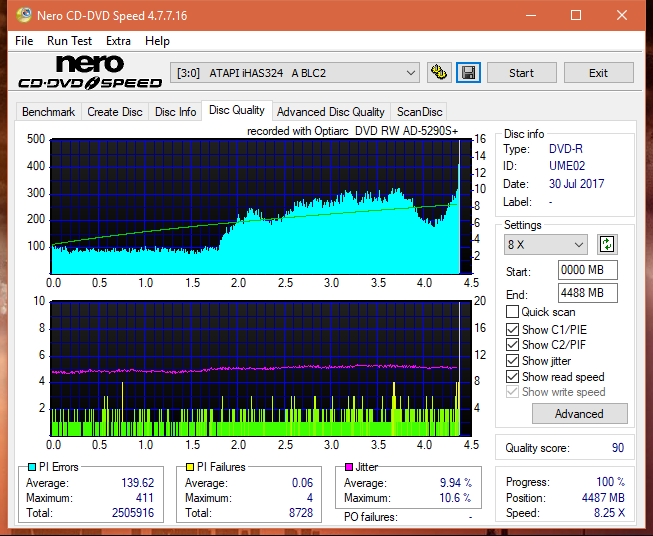Click PI Failures average 0.06

click(x=302, y=483)
